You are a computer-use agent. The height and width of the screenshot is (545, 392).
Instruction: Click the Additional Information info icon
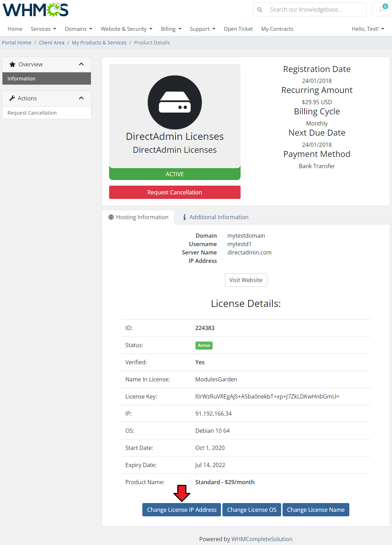(184, 217)
